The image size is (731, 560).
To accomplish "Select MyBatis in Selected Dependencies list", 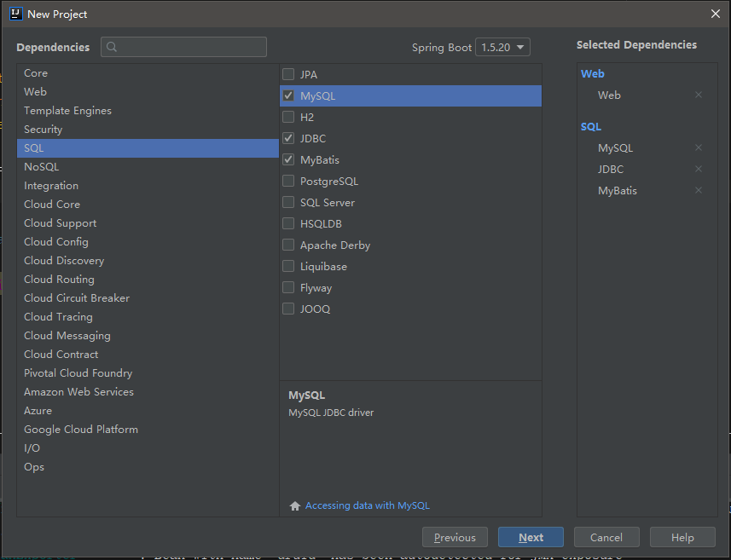I will (x=618, y=191).
